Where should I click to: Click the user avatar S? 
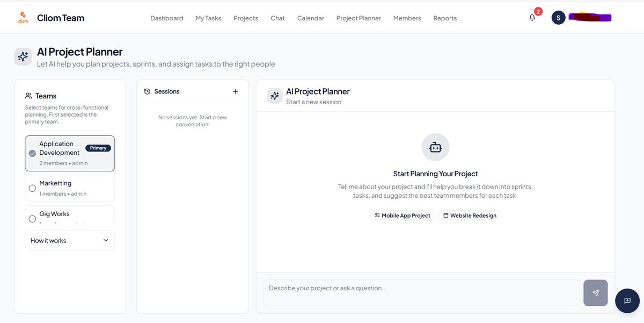(x=558, y=18)
